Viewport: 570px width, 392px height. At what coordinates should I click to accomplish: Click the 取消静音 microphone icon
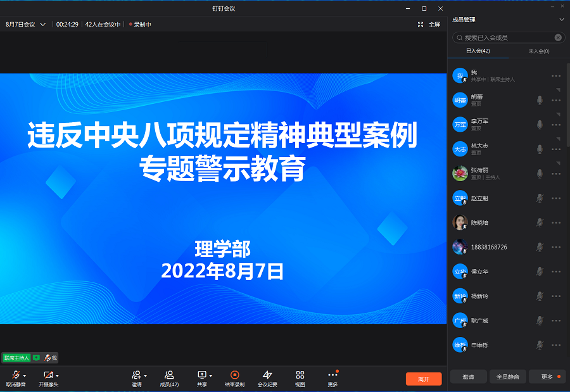pyautogui.click(x=15, y=375)
